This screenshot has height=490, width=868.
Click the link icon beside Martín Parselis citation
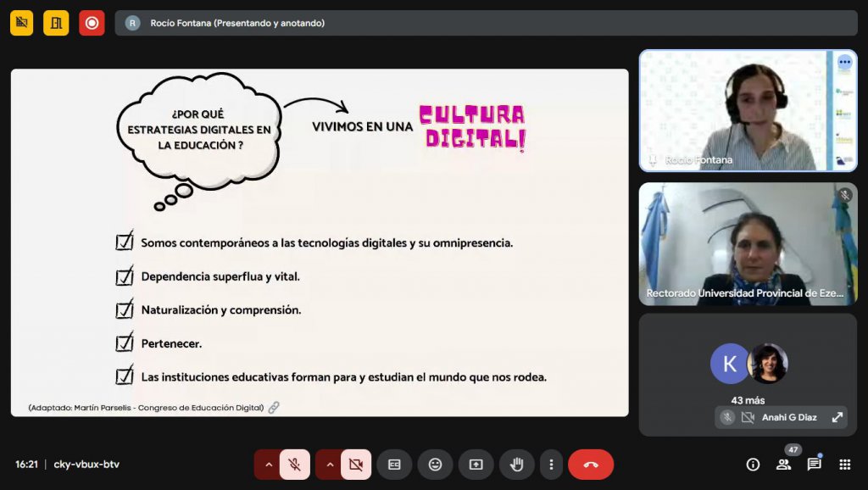[274, 408]
